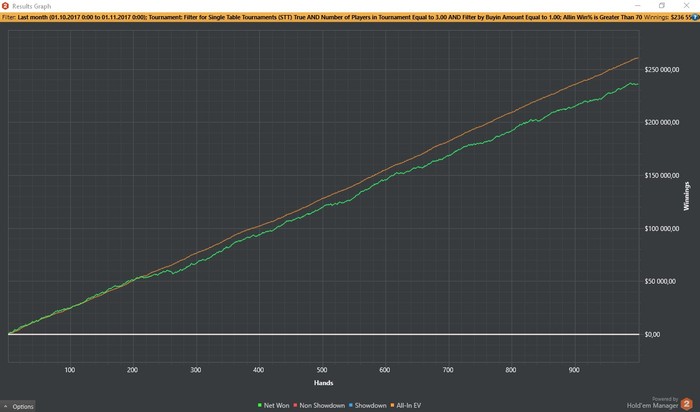Close the Results Graph window
The image size is (700, 412).
coord(686,5)
